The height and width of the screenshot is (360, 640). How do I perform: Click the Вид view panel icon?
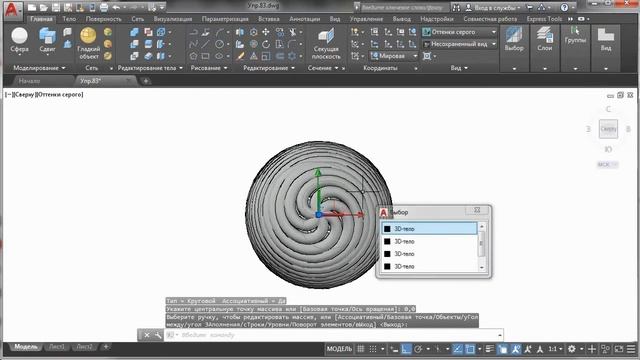606,39
